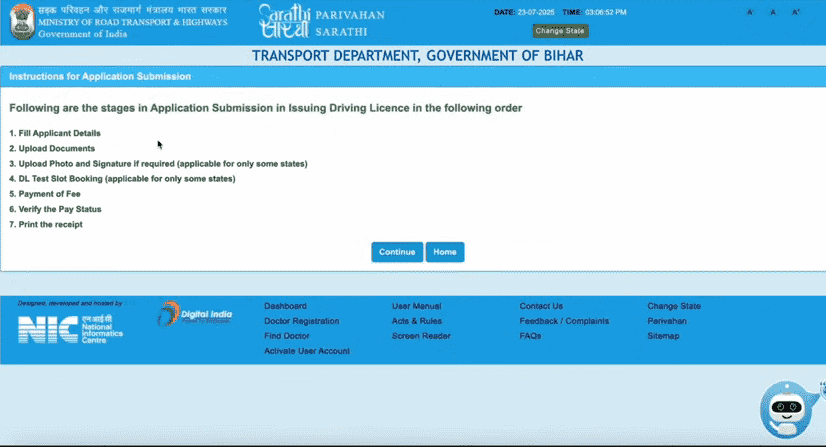Open the User Manual link

(x=416, y=306)
